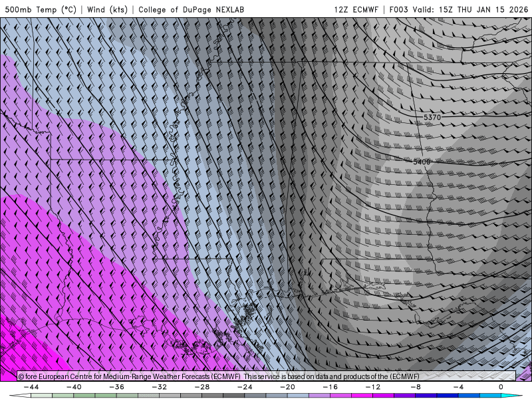Click 'Valid: 15Z THU JAN 15 2026' text
The height and width of the screenshot is (399, 532).
coord(470,9)
